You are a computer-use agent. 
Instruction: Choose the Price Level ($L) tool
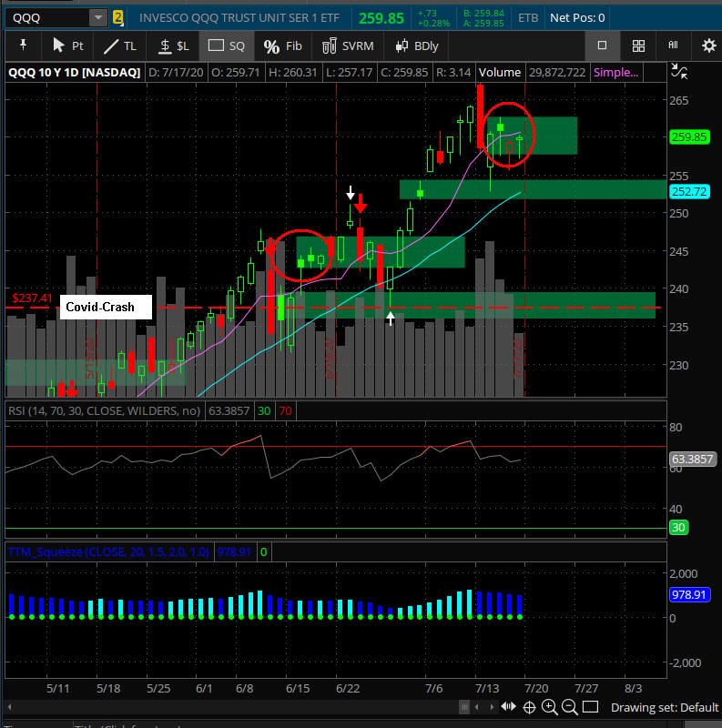click(x=173, y=45)
